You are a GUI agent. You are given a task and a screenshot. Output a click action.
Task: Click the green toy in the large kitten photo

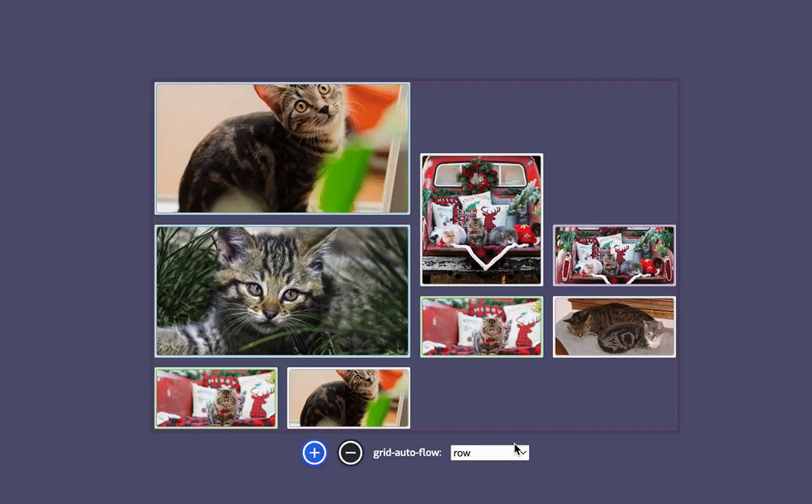pyautogui.click(x=343, y=178)
